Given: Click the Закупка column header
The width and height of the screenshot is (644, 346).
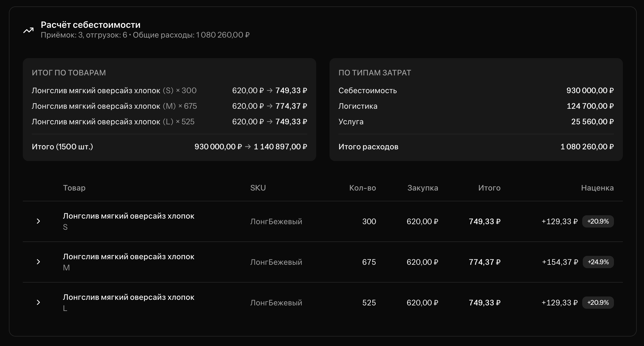Looking at the screenshot, I should (422, 188).
